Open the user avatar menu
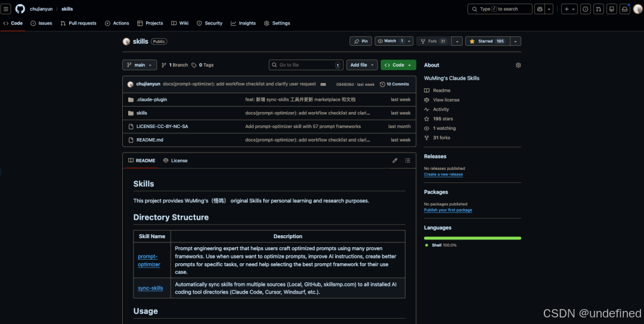 (637, 9)
